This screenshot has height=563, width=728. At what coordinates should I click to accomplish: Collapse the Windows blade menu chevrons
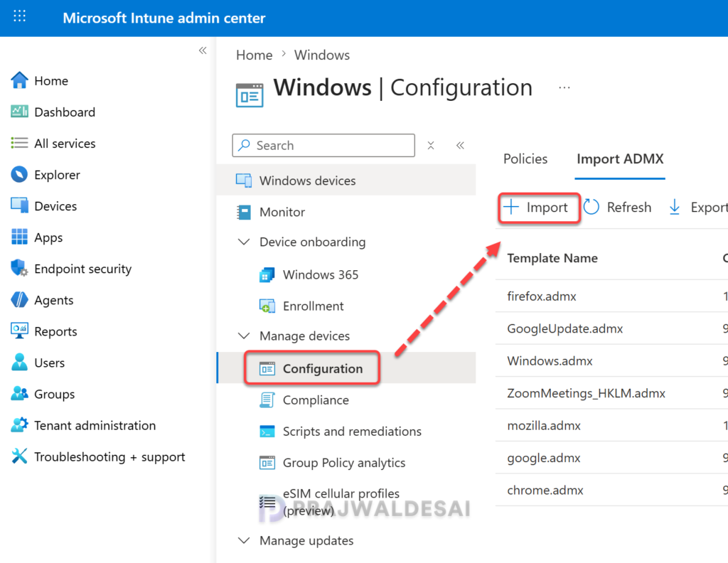[x=460, y=145]
